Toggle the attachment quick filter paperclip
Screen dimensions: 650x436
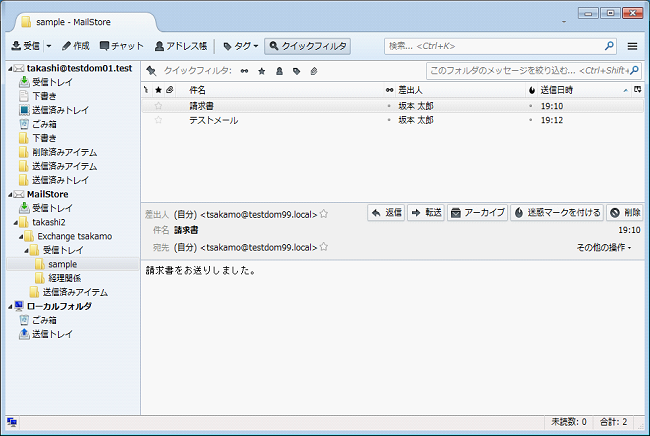[x=313, y=71]
